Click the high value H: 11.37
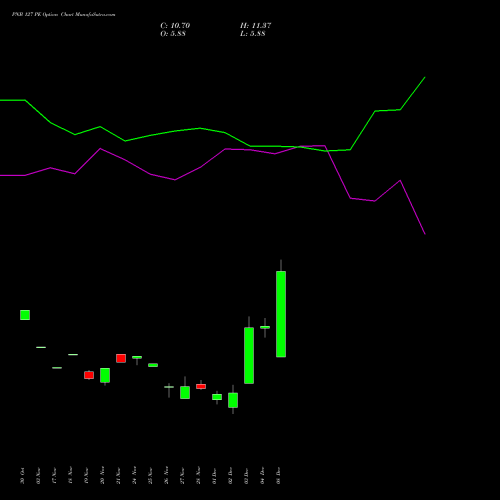This screenshot has height=500, width=500. (x=255, y=26)
